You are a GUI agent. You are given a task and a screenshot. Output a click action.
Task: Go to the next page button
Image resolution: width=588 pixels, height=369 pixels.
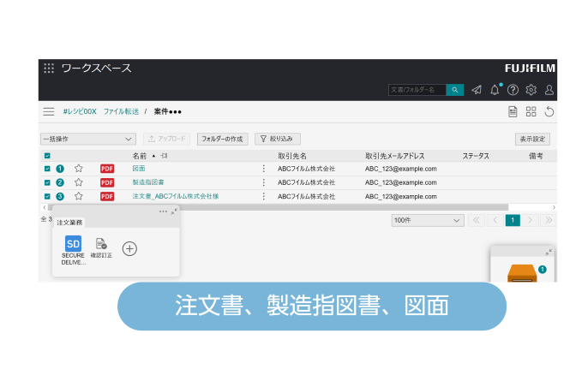coord(530,220)
